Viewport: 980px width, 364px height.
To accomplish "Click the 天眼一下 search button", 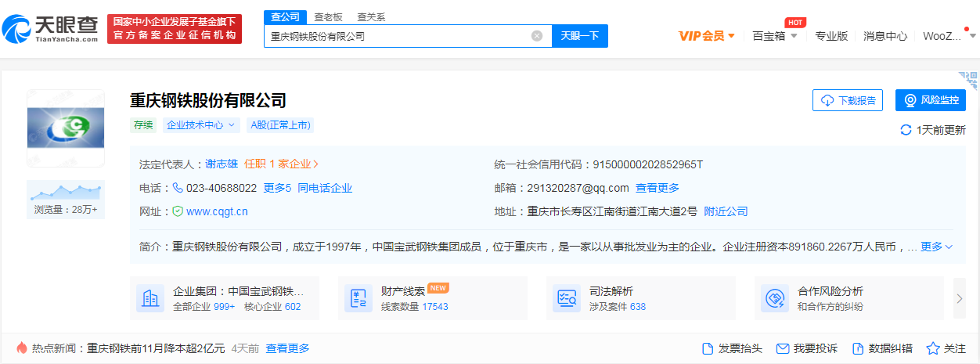I will click(x=580, y=36).
